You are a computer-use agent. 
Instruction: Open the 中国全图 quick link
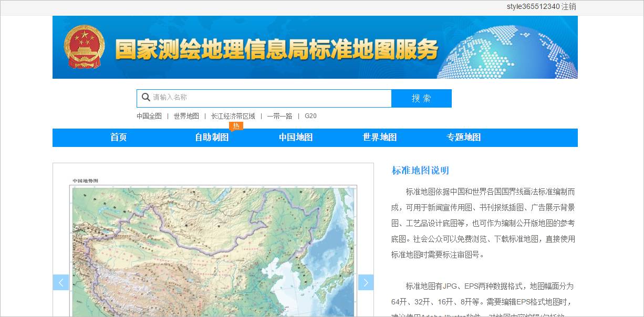[x=149, y=116]
